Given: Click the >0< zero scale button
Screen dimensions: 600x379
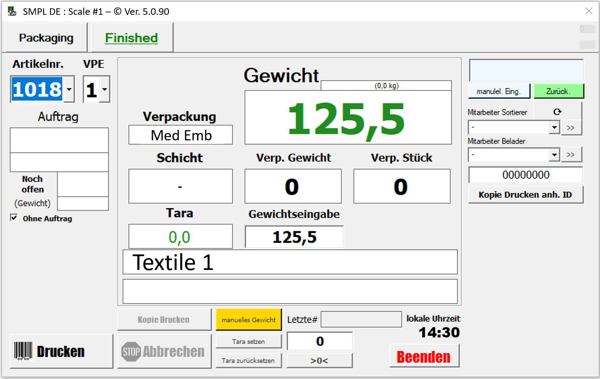Looking at the screenshot, I should [320, 361].
